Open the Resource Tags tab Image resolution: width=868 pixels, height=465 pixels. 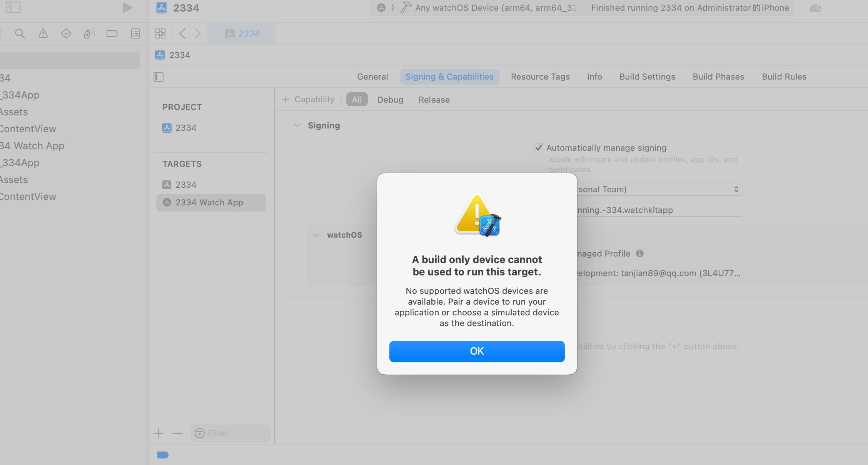[x=540, y=77]
